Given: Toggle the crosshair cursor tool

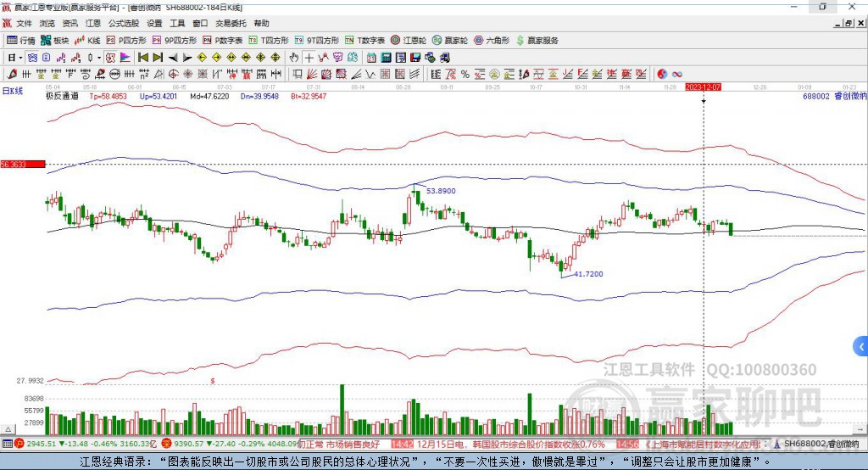Looking at the screenshot, I should (309, 58).
